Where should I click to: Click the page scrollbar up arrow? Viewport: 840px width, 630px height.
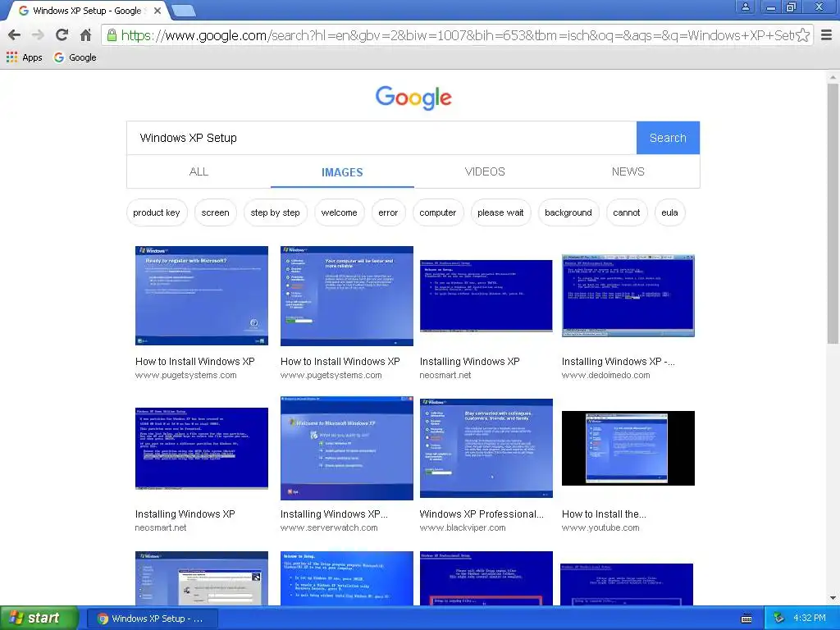coord(833,77)
